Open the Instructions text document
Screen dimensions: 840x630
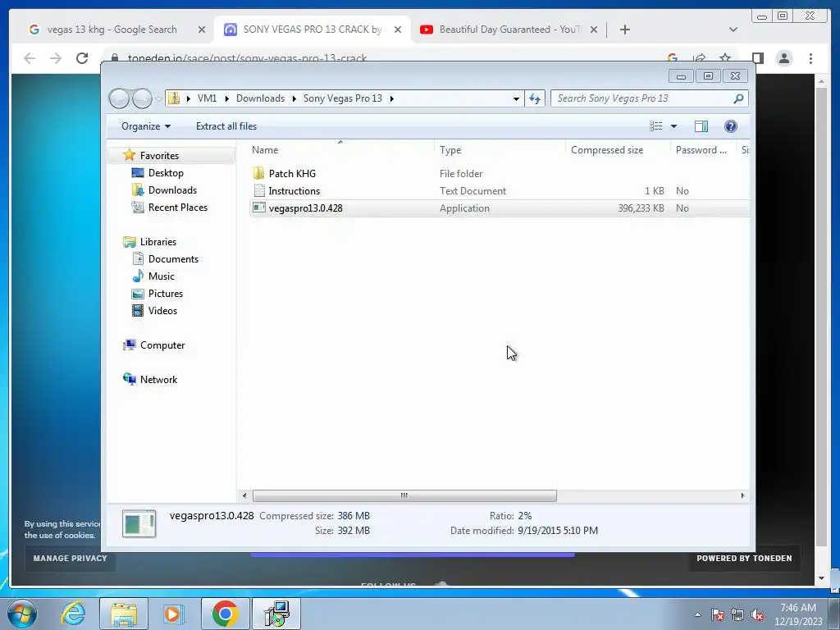[294, 190]
